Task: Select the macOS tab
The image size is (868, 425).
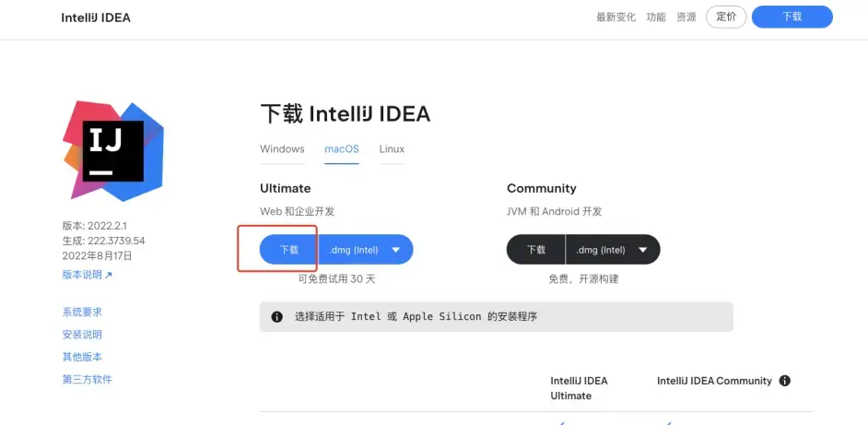Action: 342,149
